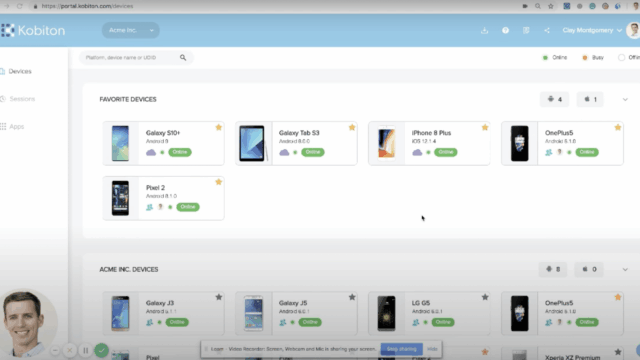The image size is (640, 360).
Task: Bookmark page with browser star icon
Action: tap(551, 6)
